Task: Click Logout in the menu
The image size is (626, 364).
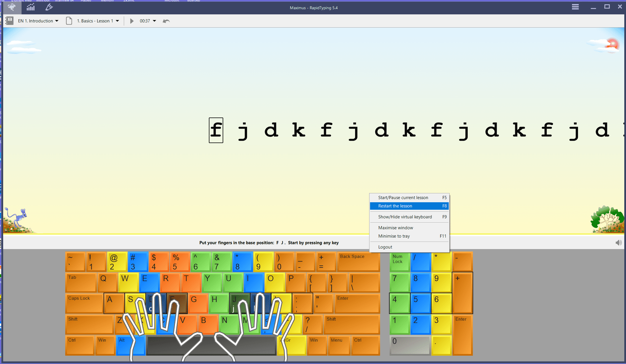Action: click(385, 247)
